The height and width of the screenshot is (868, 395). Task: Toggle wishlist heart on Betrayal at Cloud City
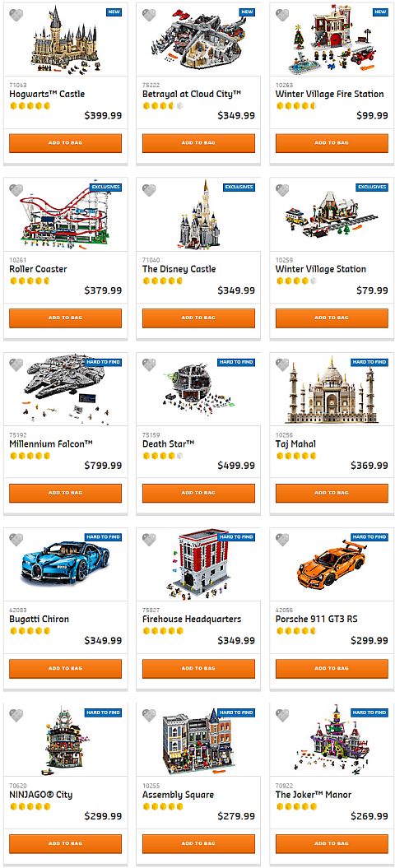(x=149, y=15)
